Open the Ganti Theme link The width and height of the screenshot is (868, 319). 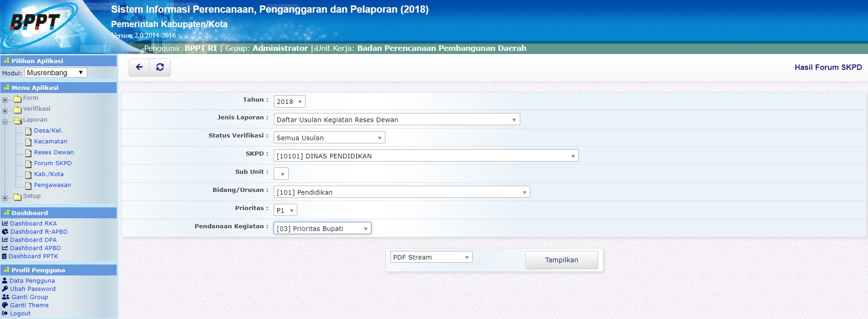[29, 305]
